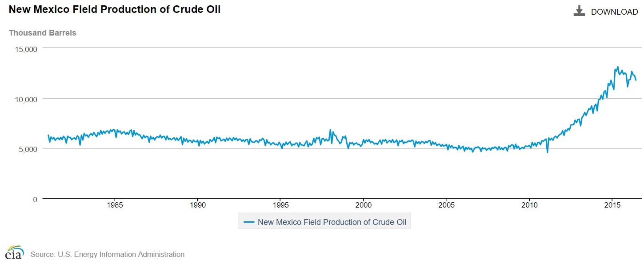Toggle the New Mexico Field Production legend label
The height and width of the screenshot is (264, 644).
(332, 222)
